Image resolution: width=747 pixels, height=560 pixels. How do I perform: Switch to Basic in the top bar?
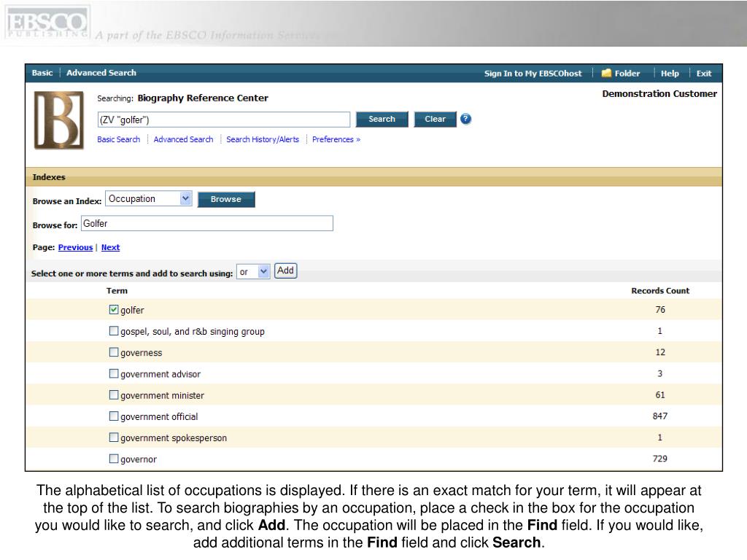point(42,73)
